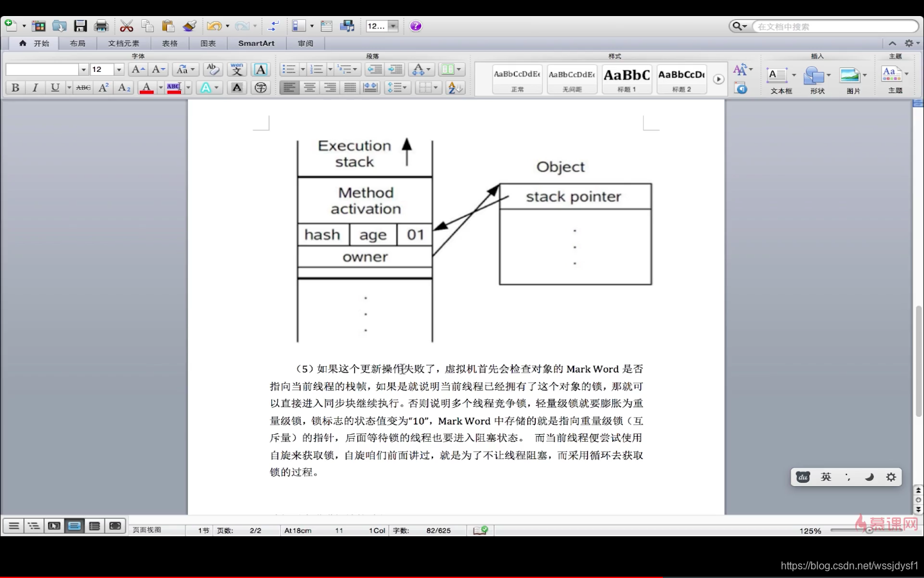Switch to the SmartArt tab
Image resolution: width=924 pixels, height=578 pixels.
[x=256, y=43]
